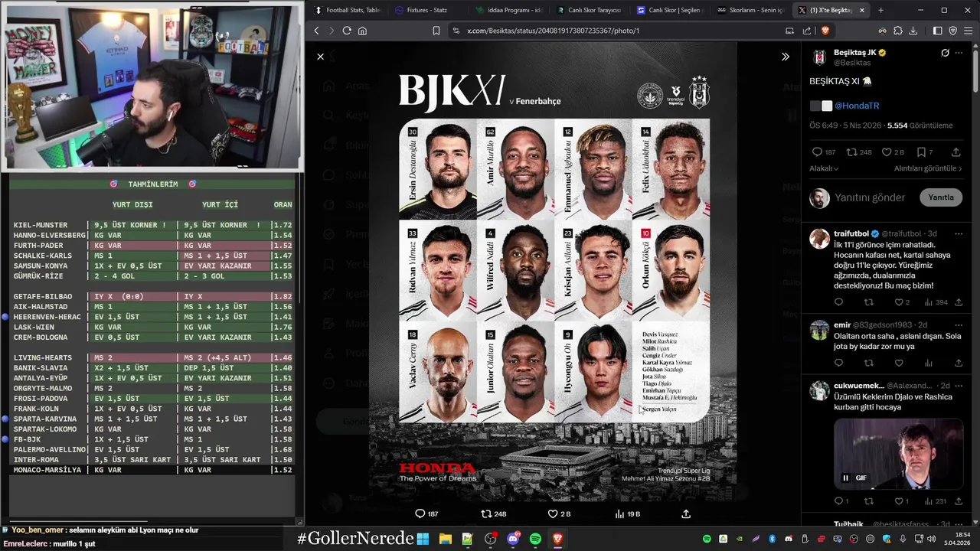Open browser extensions puzzle icon
Screen dimensions: 980x551
click(x=897, y=31)
